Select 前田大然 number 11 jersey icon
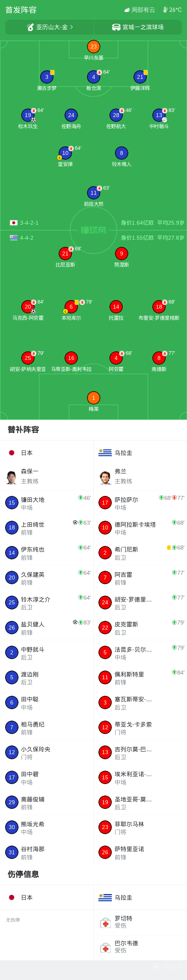Viewport: 187px width, 980px height. tap(93, 193)
